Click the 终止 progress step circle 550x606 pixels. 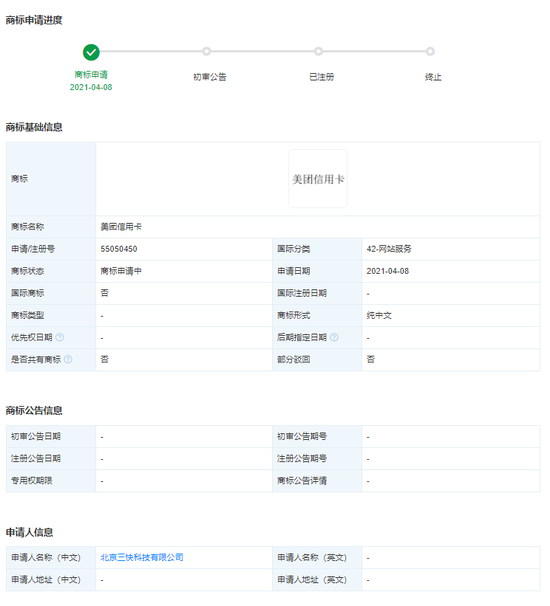point(430,51)
